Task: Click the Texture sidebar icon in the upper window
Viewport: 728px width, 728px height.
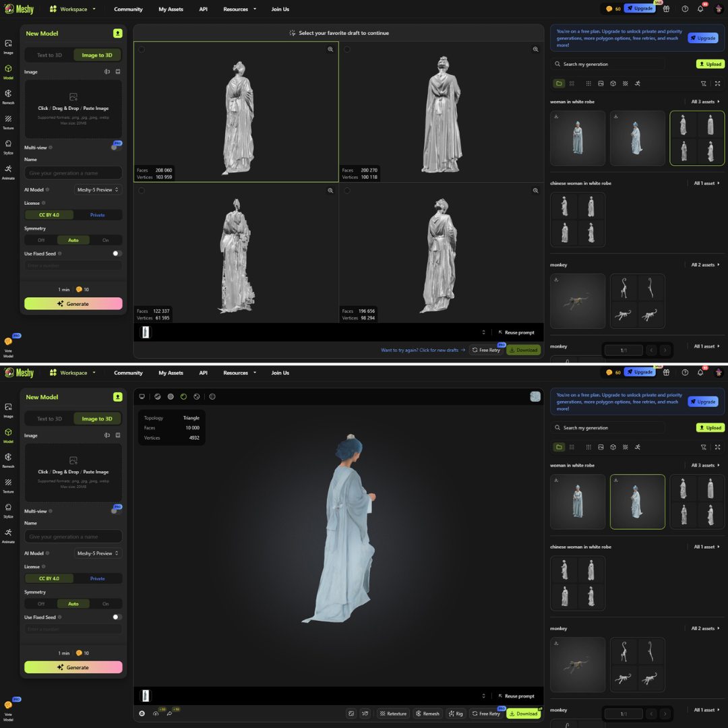Action: coord(8,121)
